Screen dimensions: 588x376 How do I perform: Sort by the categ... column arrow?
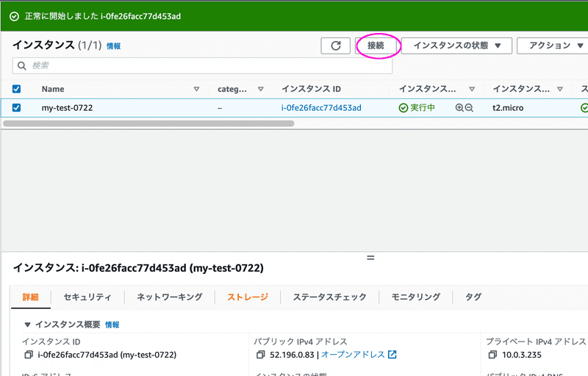[261, 89]
